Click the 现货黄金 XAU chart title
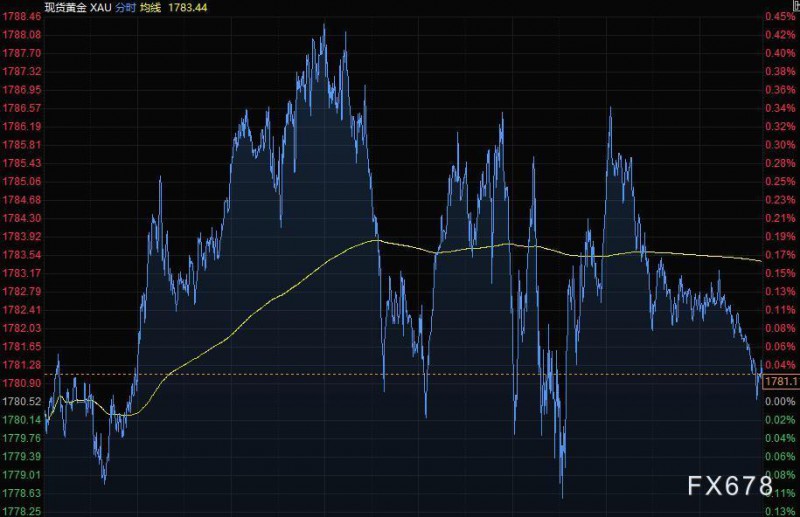The width and height of the screenshot is (800, 517). click(78, 7)
